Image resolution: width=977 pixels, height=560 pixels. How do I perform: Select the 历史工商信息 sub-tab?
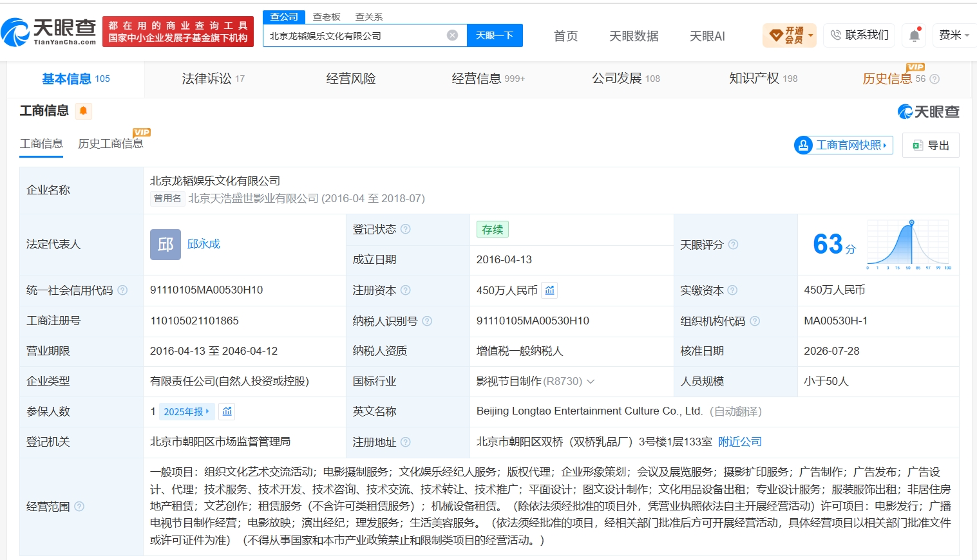(111, 144)
